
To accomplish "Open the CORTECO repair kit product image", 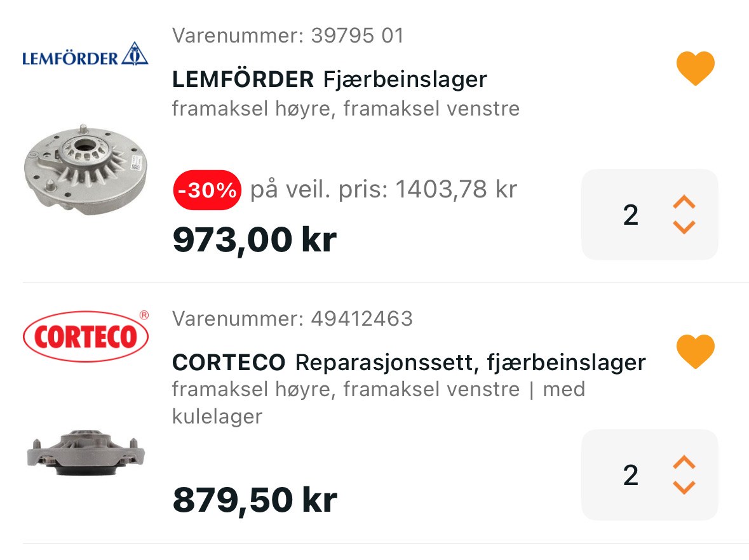I will coord(86,452).
